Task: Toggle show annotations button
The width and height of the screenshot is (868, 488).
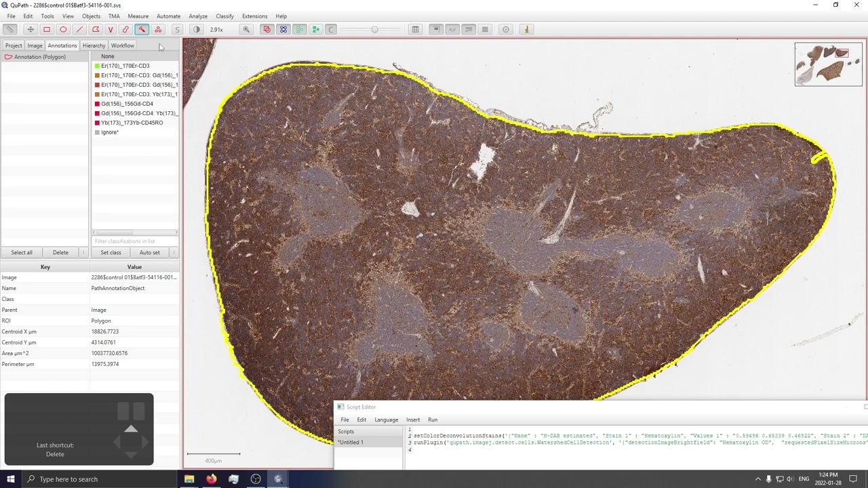Action: click(x=267, y=29)
